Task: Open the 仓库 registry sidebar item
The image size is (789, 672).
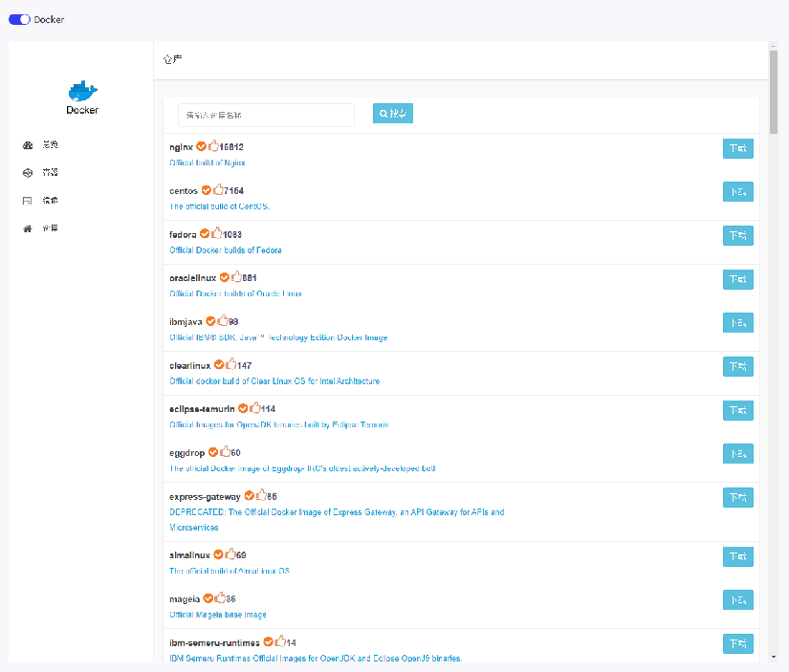Action: coord(40,228)
